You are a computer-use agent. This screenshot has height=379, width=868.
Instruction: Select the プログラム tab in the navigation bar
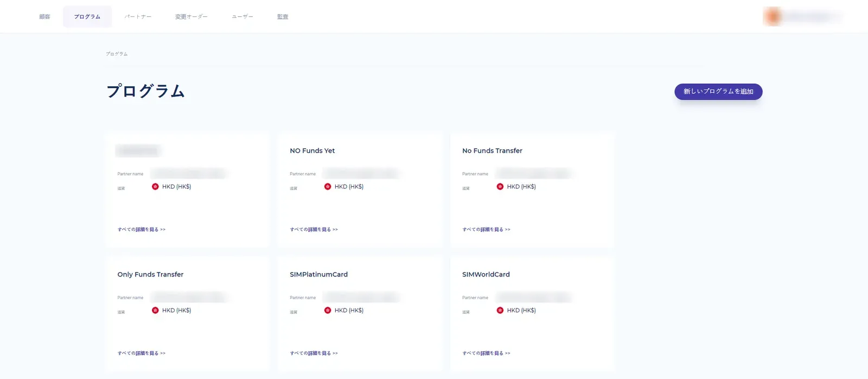coord(87,17)
